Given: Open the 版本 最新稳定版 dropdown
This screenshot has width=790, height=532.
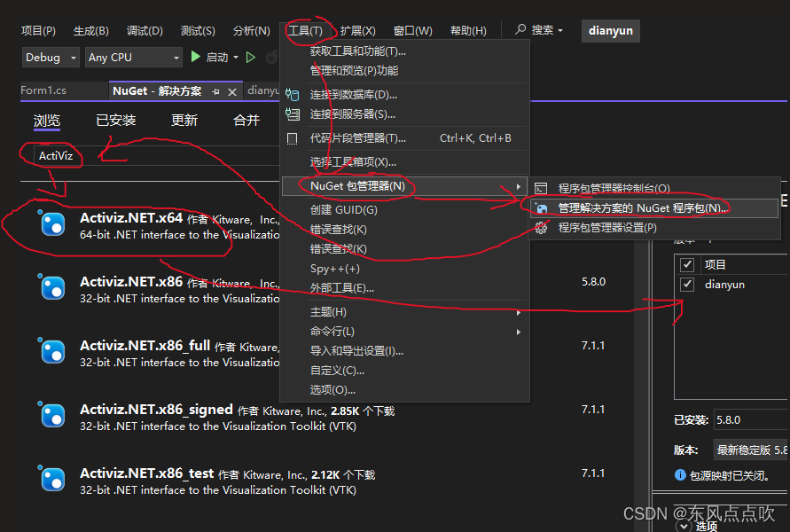Looking at the screenshot, I should point(751,449).
